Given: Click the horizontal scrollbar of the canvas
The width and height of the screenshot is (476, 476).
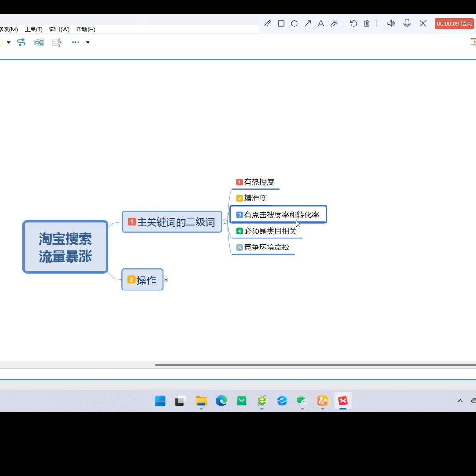Looking at the screenshot, I should [x=316, y=365].
